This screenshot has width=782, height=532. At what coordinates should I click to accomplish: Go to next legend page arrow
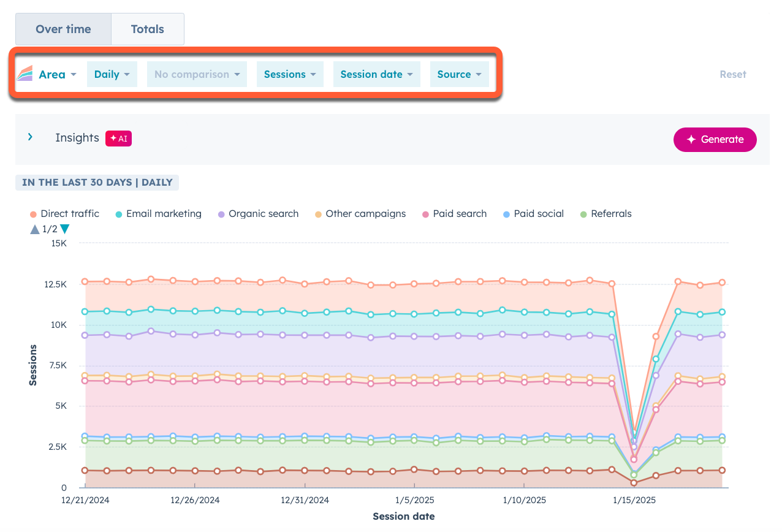click(64, 229)
